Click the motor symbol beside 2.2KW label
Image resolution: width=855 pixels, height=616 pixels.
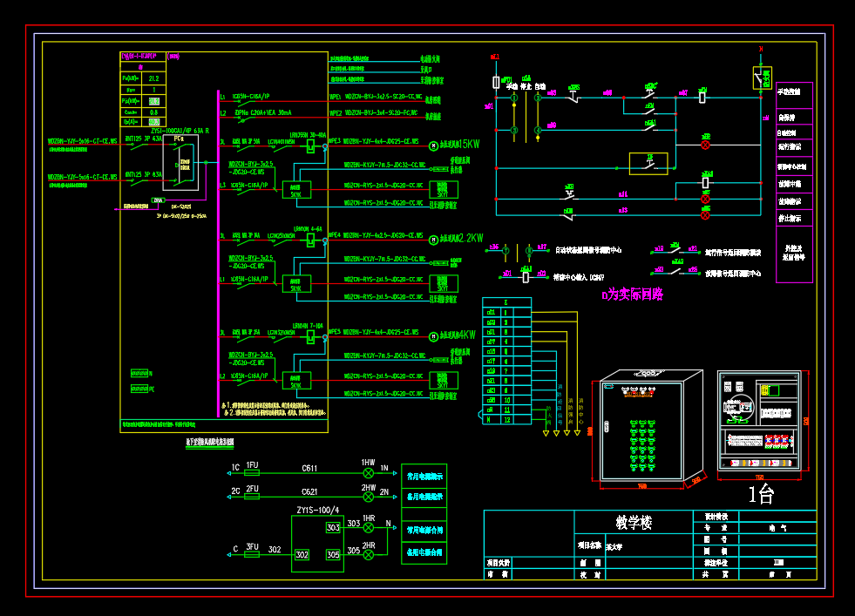click(x=433, y=240)
